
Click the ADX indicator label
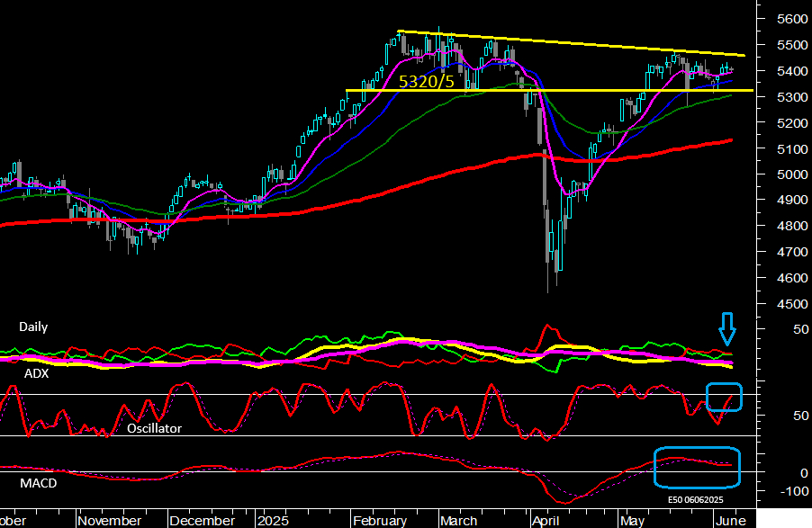pos(36,374)
